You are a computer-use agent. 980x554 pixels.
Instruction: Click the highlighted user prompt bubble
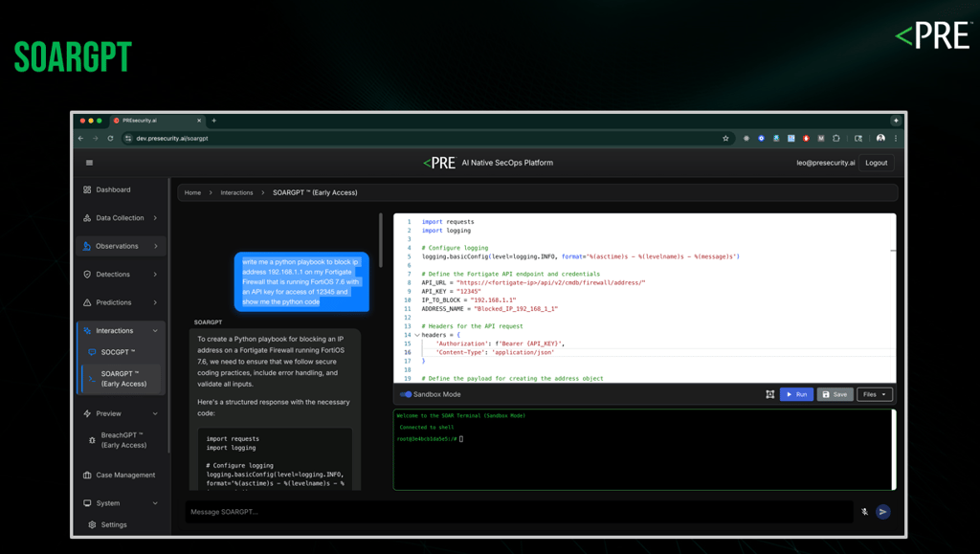(301, 281)
